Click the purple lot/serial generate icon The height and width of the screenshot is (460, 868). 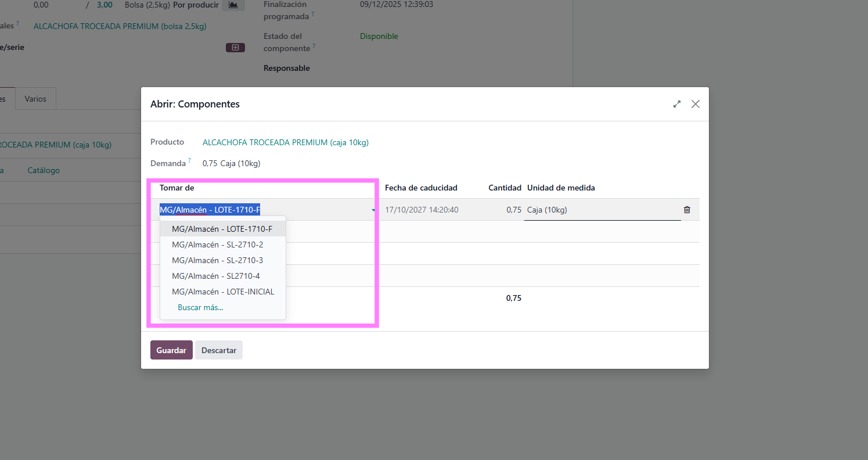click(235, 48)
